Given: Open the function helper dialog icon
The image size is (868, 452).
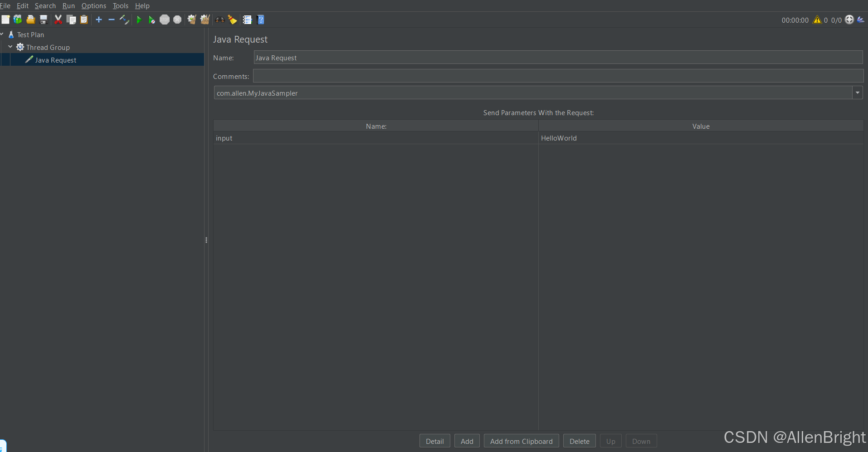Looking at the screenshot, I should click(x=247, y=19).
